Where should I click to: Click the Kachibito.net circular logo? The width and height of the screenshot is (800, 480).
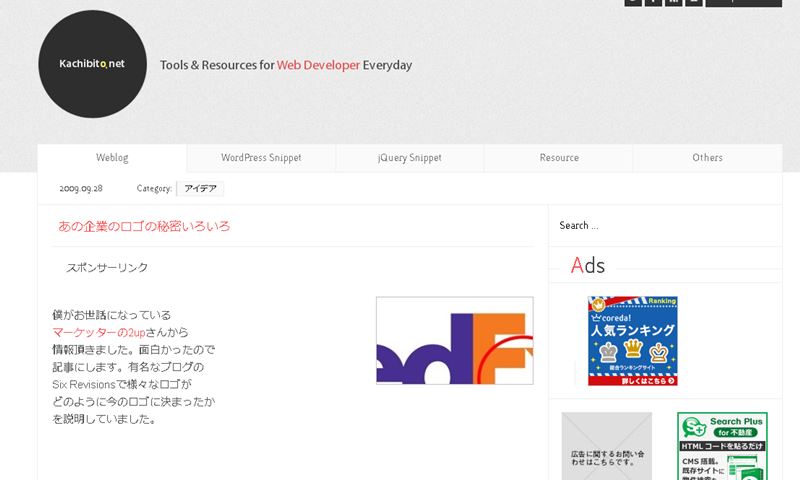coord(92,64)
